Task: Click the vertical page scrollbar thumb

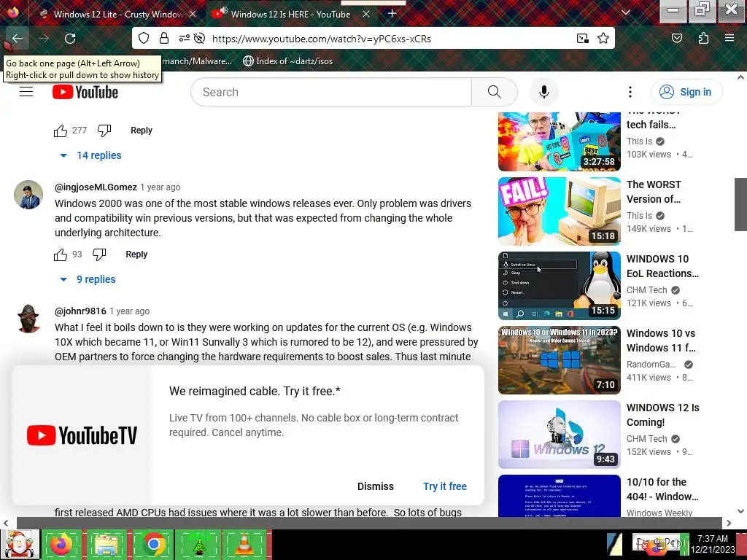Action: tap(740, 204)
